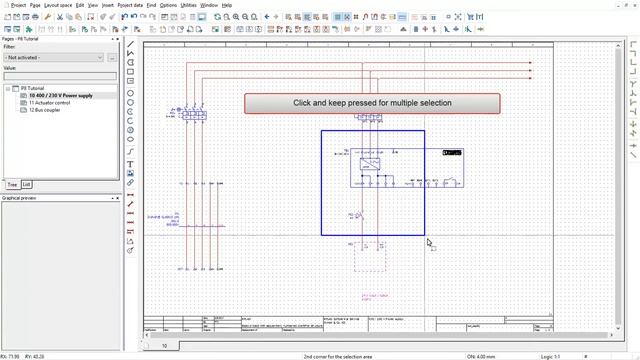Click the Paste clipboard icon
The width and height of the screenshot is (640, 360).
78,17
